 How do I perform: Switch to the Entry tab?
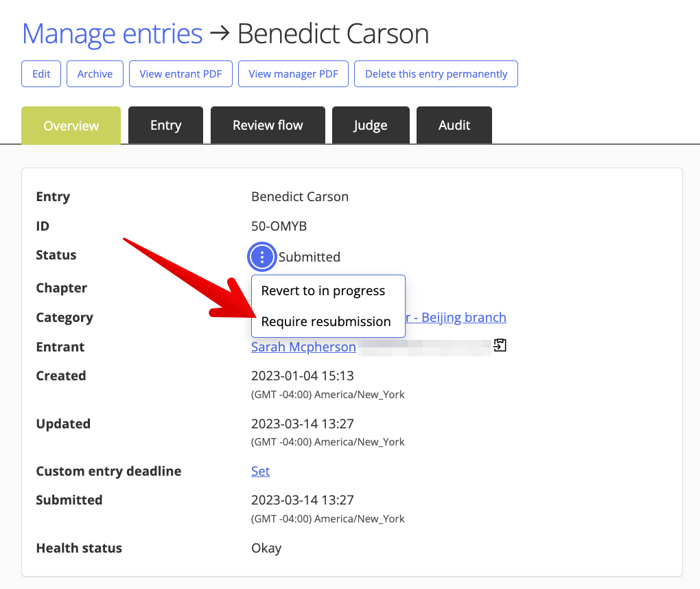(165, 125)
